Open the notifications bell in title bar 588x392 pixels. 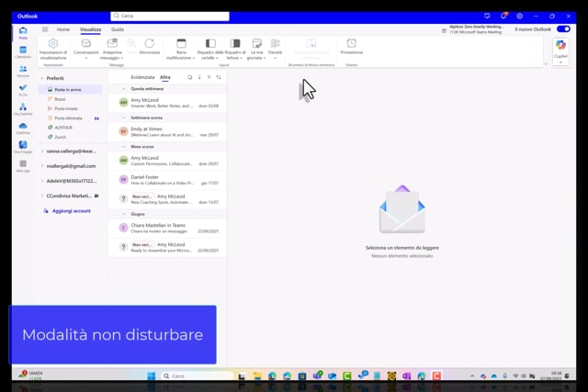[x=503, y=17]
